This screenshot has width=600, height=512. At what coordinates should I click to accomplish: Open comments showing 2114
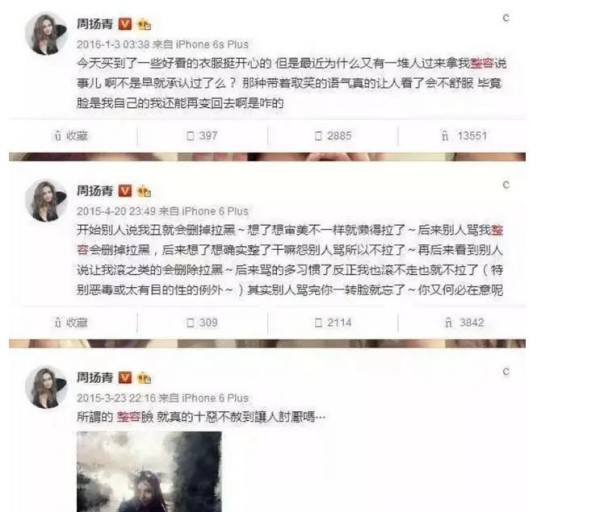(333, 323)
